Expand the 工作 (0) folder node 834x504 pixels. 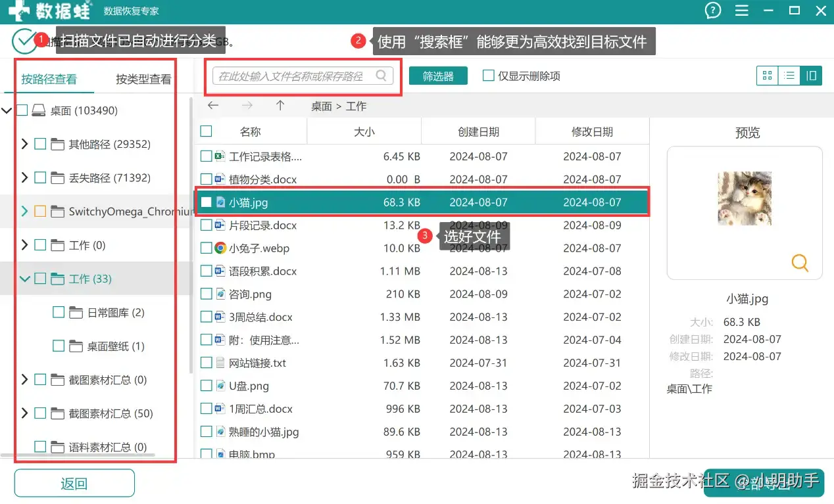click(x=24, y=245)
